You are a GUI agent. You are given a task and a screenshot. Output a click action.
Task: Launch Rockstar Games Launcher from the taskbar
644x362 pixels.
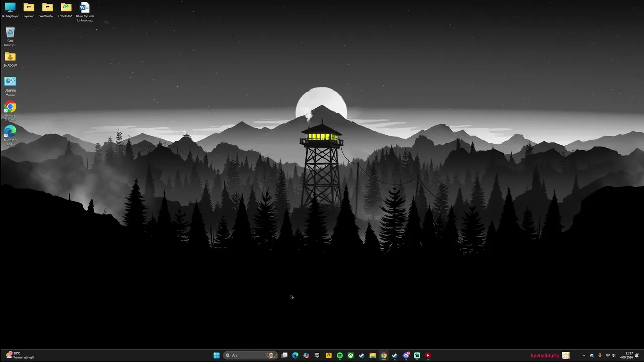tap(329, 356)
